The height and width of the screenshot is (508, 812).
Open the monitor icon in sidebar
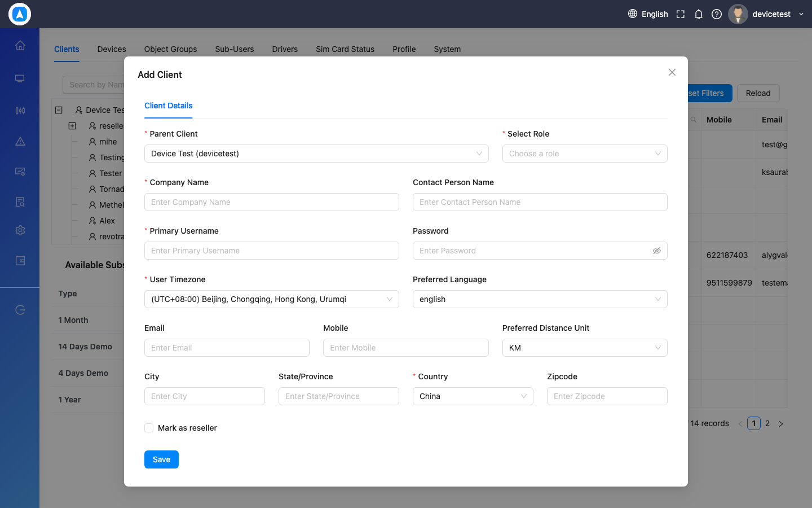coord(20,78)
